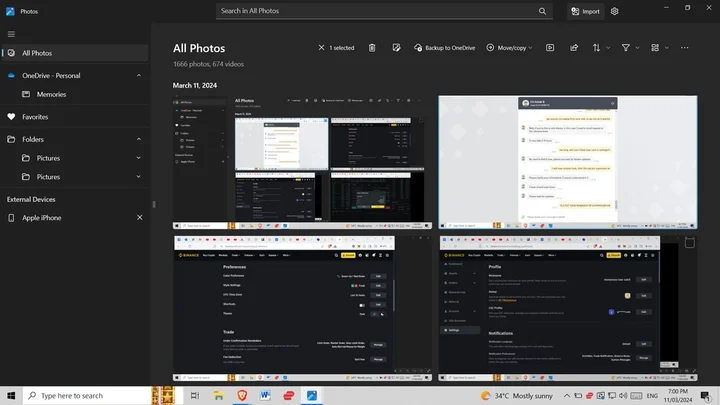This screenshot has height=405, width=720.
Task: Open Brave browser from taskbar
Action: tap(242, 395)
